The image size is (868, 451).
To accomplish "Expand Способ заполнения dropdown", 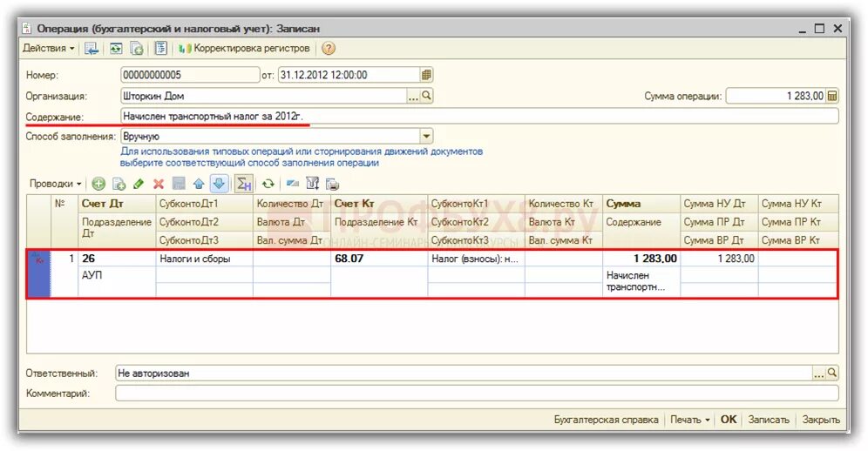I will click(426, 136).
